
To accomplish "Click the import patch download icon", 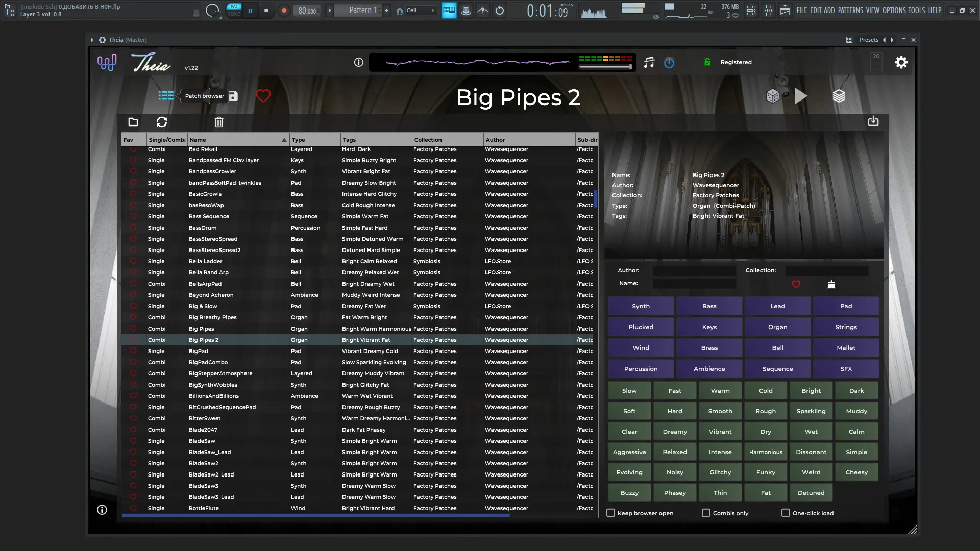I will pyautogui.click(x=873, y=121).
